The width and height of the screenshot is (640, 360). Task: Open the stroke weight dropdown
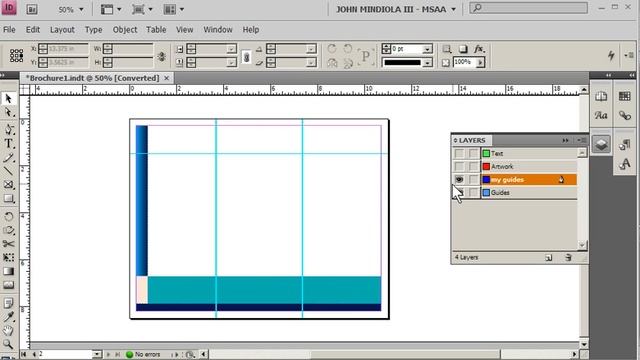427,49
